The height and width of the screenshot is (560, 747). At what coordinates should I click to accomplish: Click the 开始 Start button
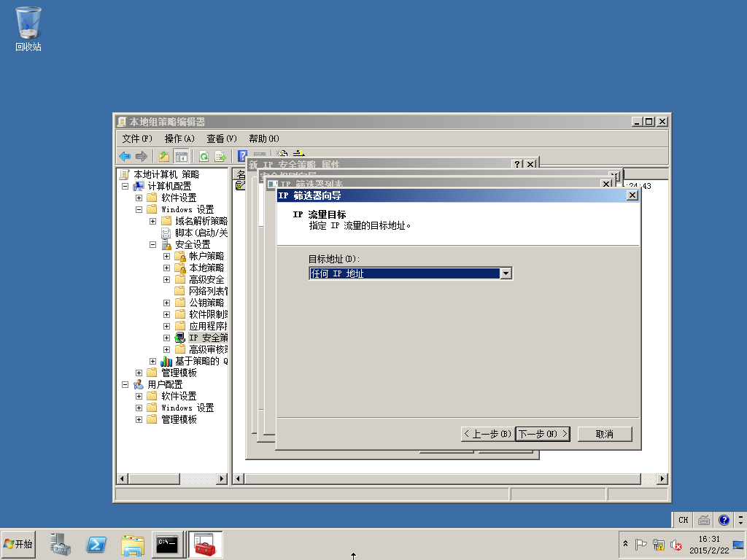pos(18,544)
